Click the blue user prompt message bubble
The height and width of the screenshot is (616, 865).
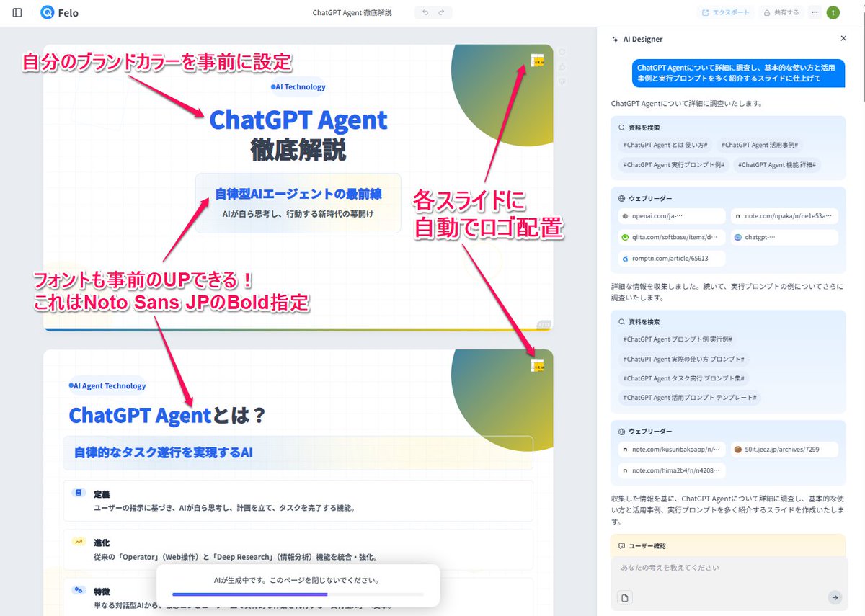point(738,72)
